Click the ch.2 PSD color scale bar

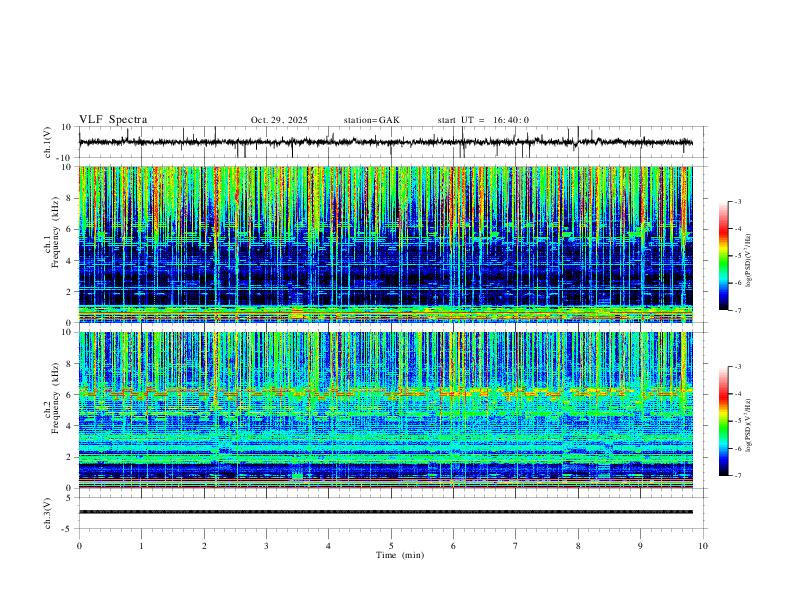(x=723, y=421)
